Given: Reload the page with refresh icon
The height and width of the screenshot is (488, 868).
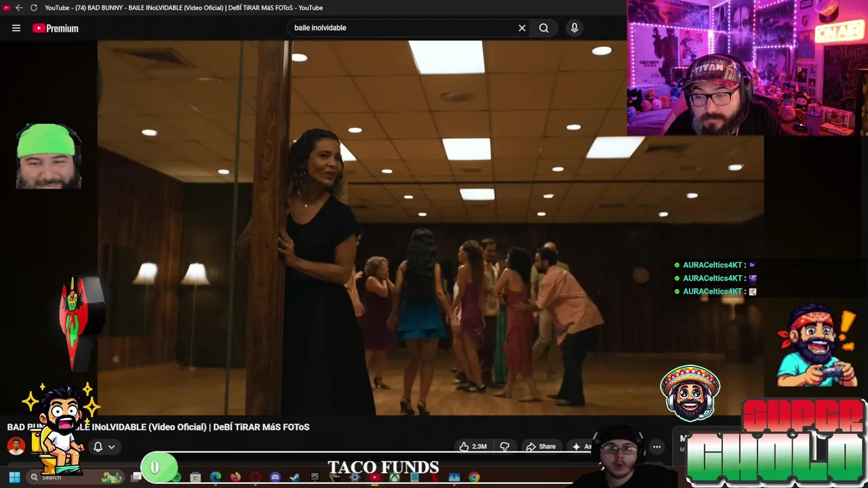Looking at the screenshot, I should 34,7.
